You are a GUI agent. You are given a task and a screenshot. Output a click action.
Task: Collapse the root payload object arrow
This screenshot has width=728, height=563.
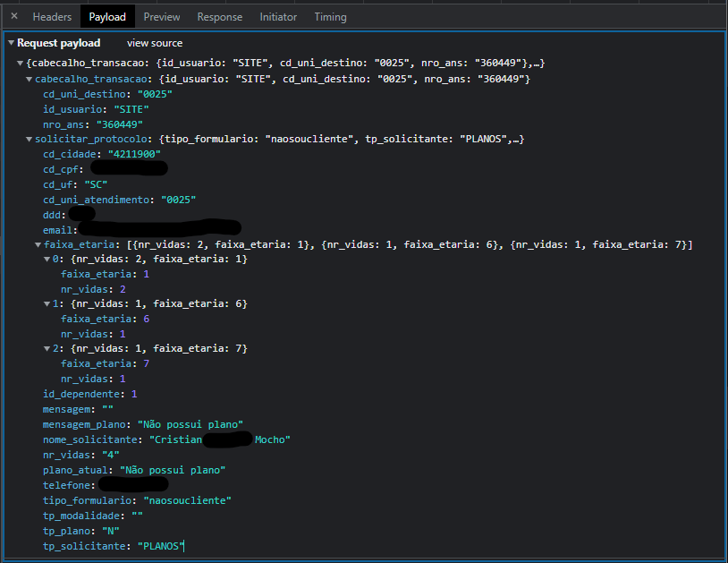[x=20, y=64]
